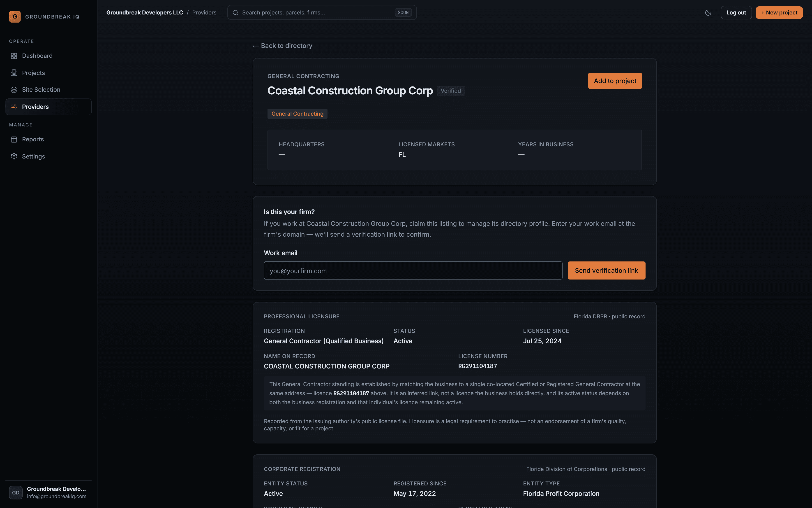Click the Providers people icon
Screen dimensions: 812x508
click(14, 107)
